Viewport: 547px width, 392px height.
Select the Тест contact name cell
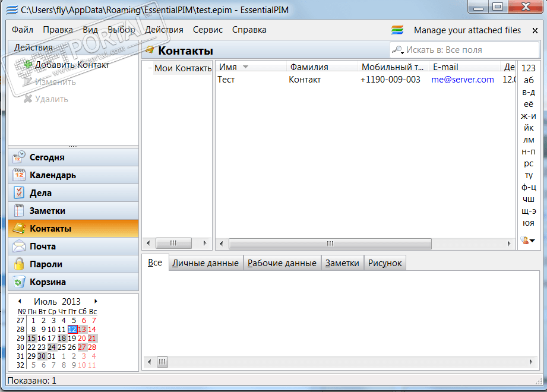226,80
